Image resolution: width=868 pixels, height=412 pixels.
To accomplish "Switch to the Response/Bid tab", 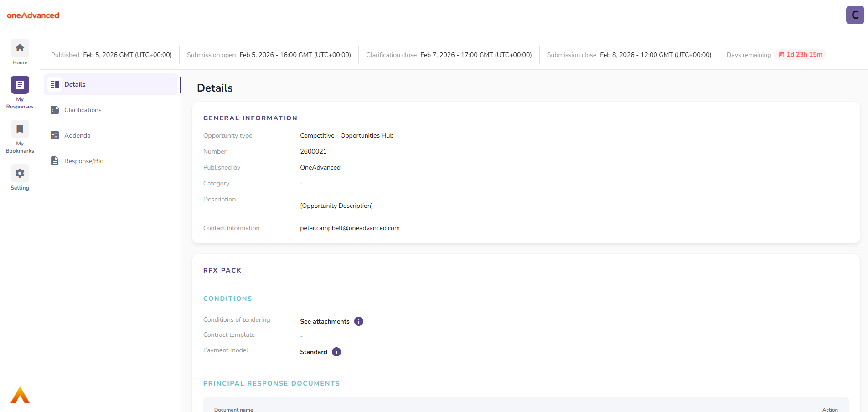I will point(110,161).
